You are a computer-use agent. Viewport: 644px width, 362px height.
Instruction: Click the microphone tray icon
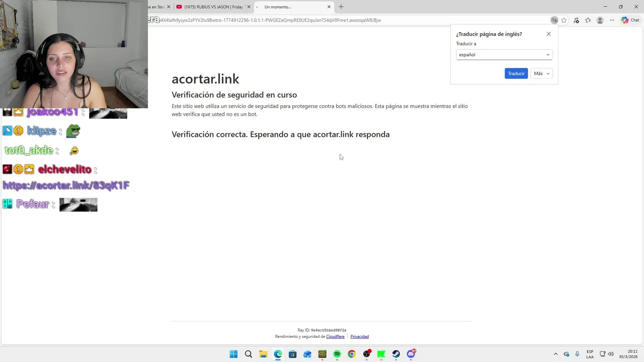coord(577,354)
